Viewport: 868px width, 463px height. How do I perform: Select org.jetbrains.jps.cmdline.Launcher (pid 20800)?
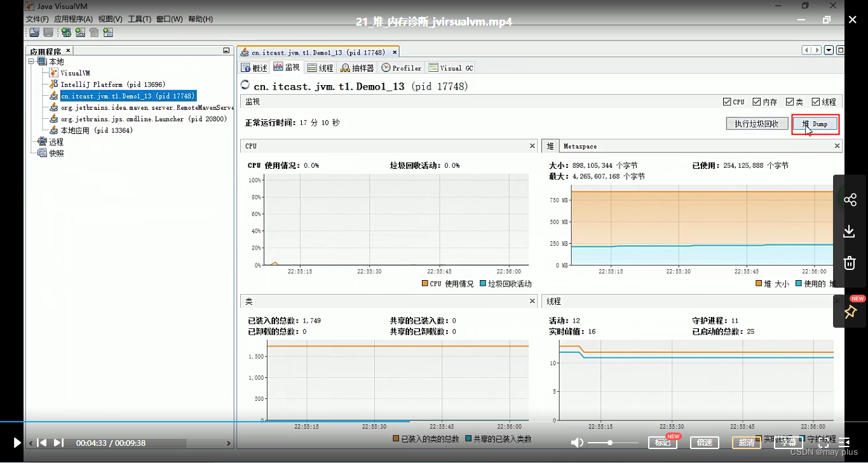(x=143, y=119)
